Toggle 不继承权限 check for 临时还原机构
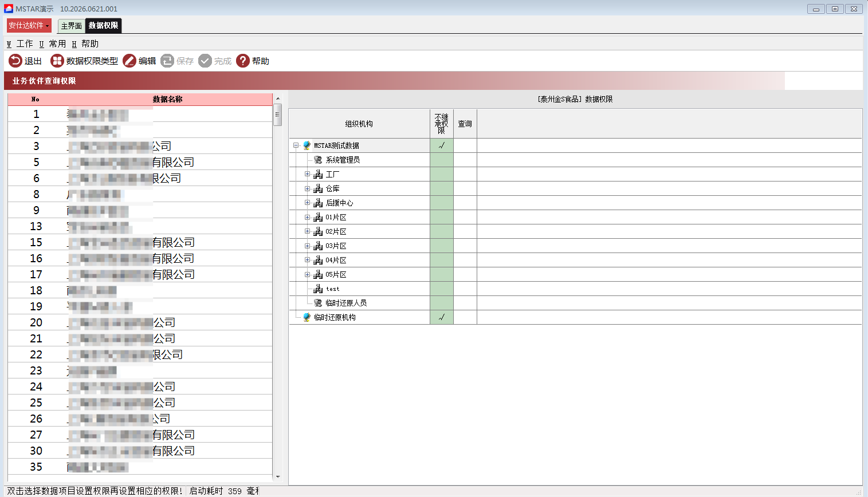 coord(442,317)
